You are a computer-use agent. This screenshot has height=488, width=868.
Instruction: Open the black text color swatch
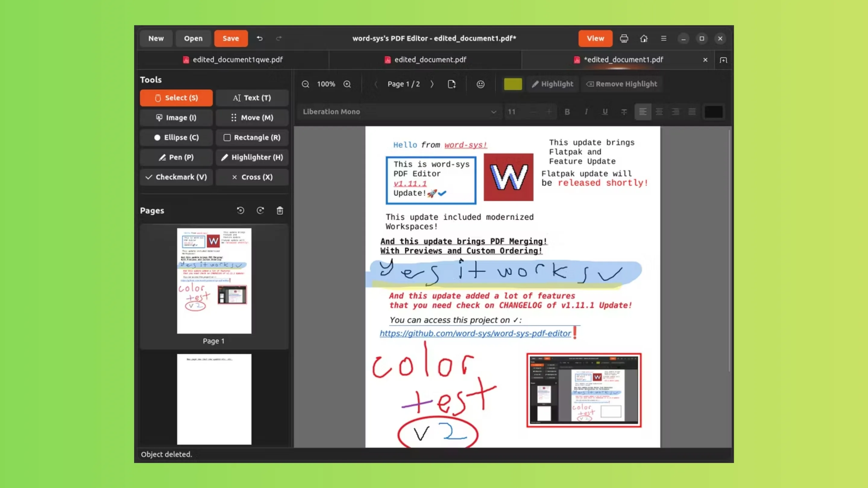pyautogui.click(x=714, y=112)
